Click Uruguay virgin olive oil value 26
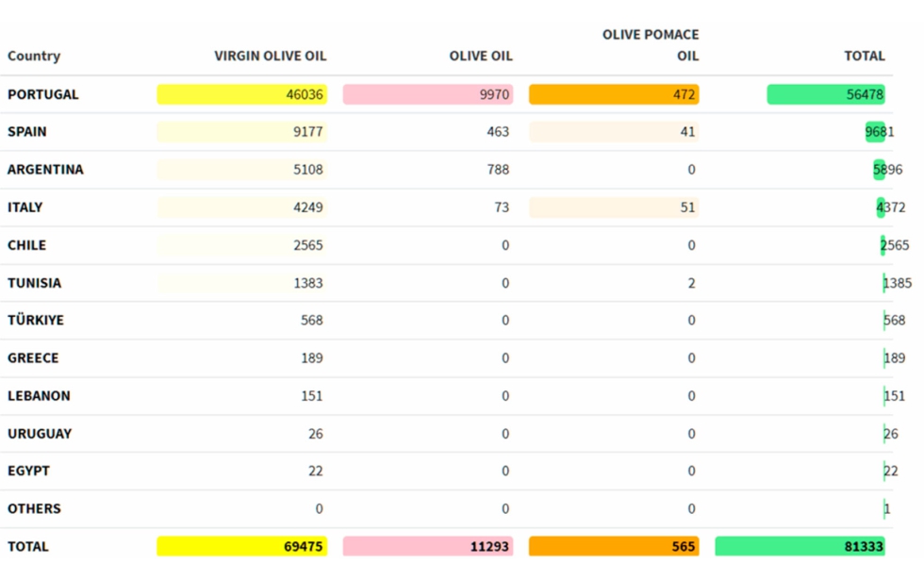Screen dimensions: 924x580 tap(315, 434)
